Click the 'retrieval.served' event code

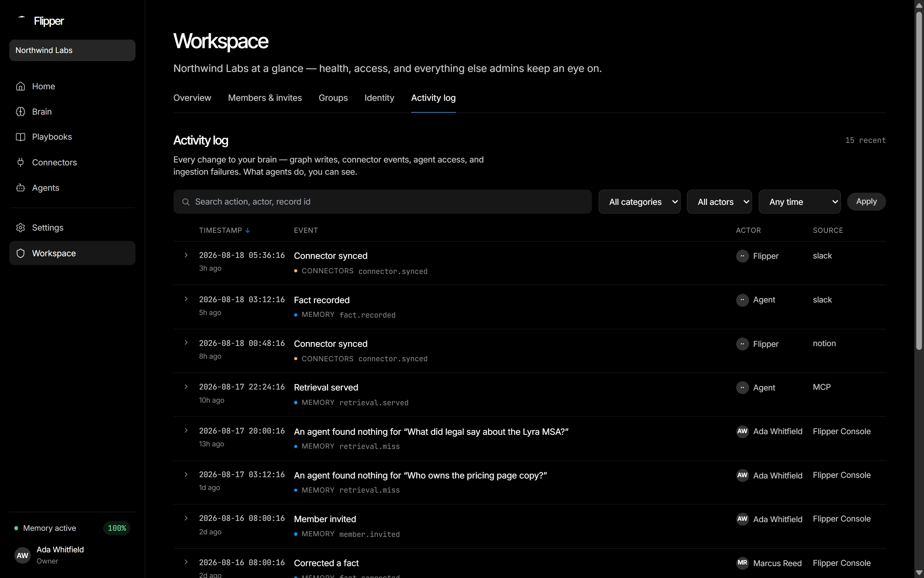pos(374,403)
